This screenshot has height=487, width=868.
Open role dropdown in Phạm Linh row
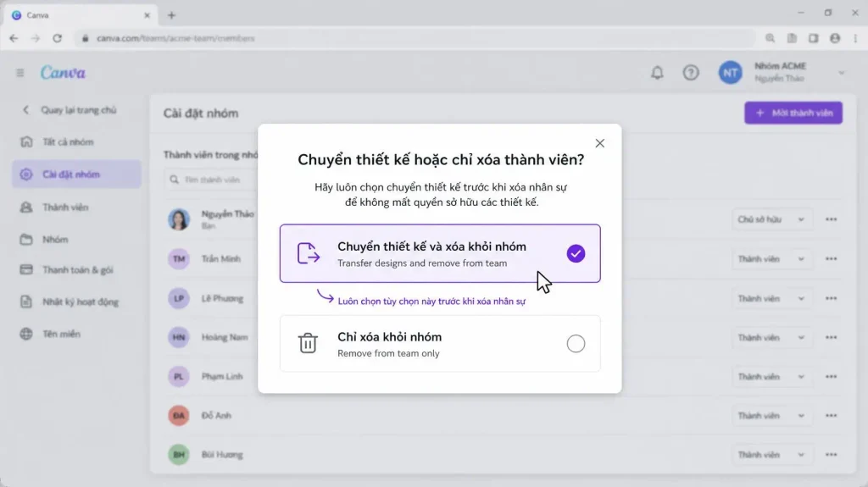[x=771, y=377]
